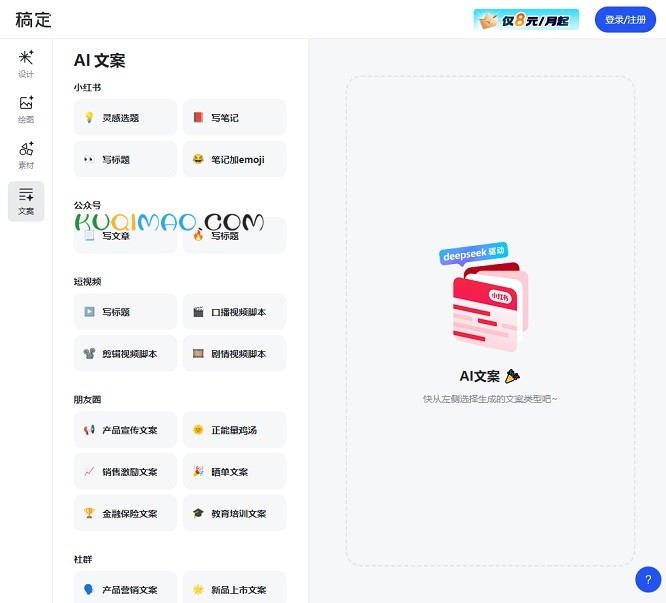Click the sparkle icon on 新品上市文案

tap(198, 589)
